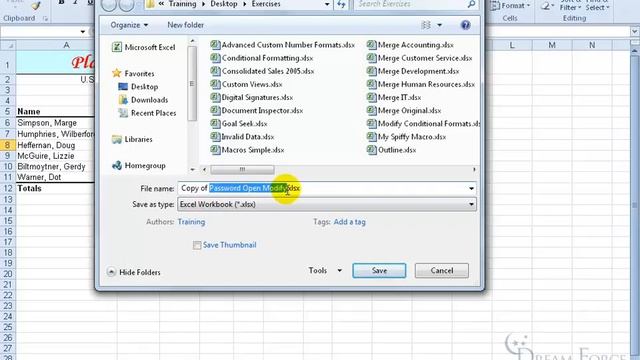640x360 pixels.
Task: Select Goal Seek.xlsx file
Action: 239,123
